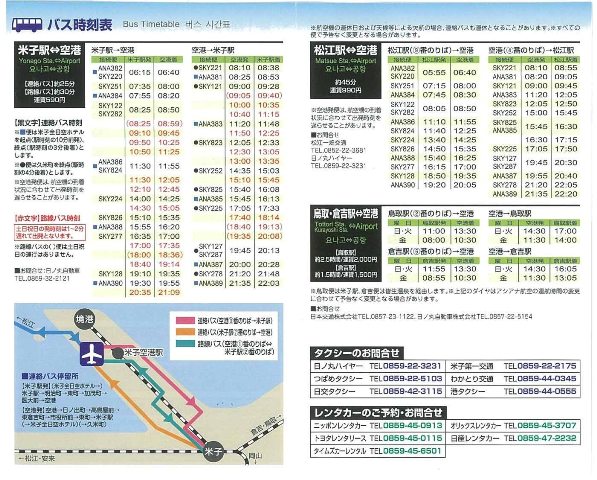Click the 境港 station circle on map

pos(85,319)
